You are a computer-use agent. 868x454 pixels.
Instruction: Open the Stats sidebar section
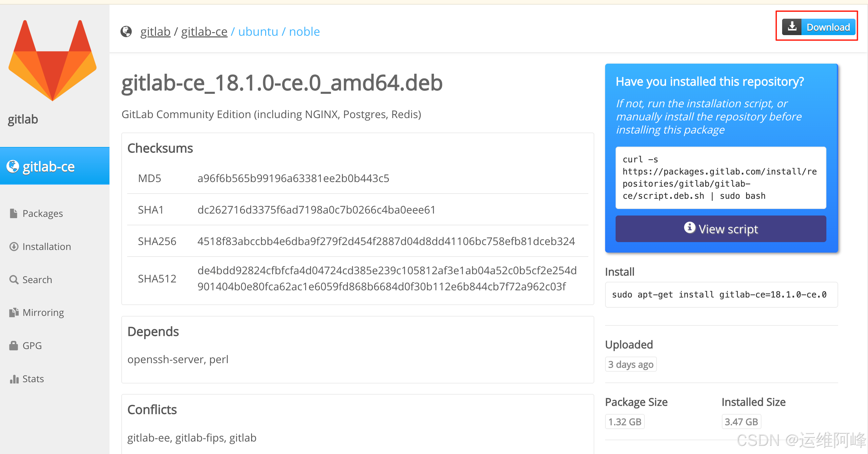point(33,379)
